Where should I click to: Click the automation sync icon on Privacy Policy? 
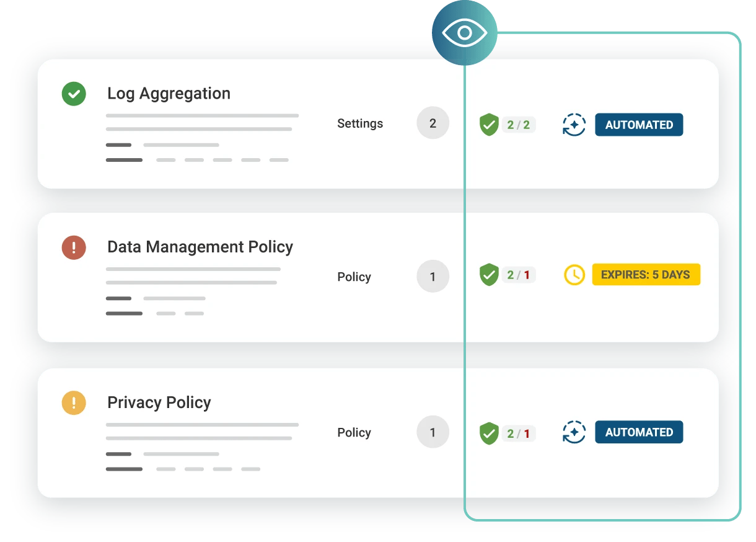click(x=574, y=432)
